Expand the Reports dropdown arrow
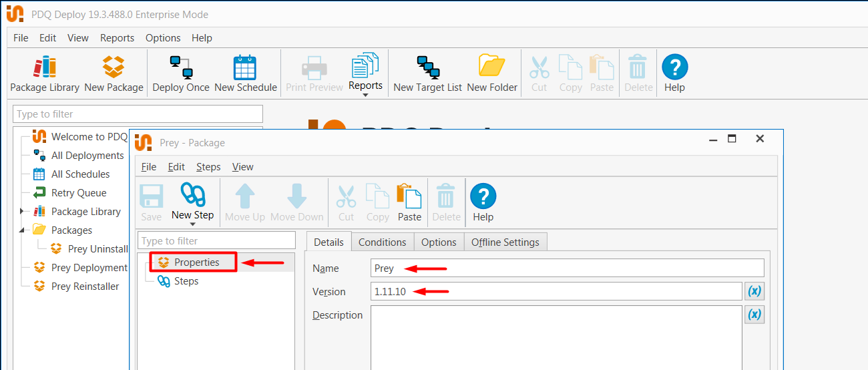The image size is (868, 370). [365, 95]
